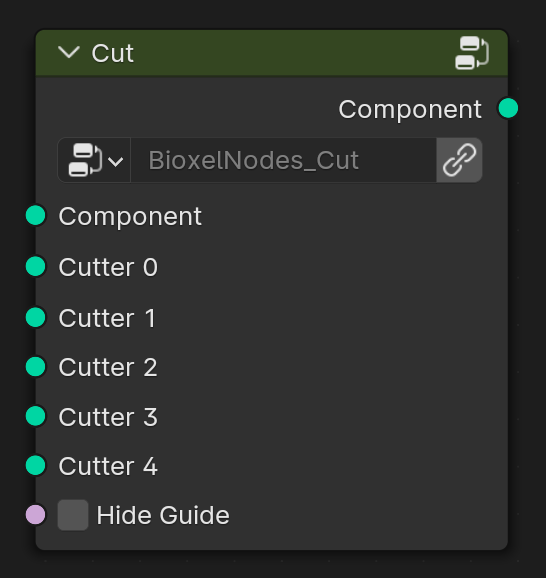Click the Cutter 2 label
This screenshot has height=578, width=546.
(x=108, y=368)
